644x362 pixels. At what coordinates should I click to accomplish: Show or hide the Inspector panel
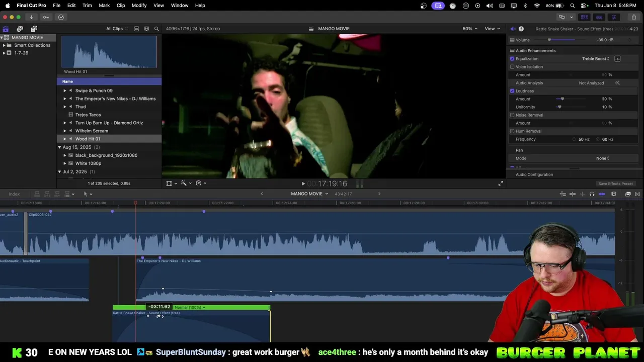[613, 17]
